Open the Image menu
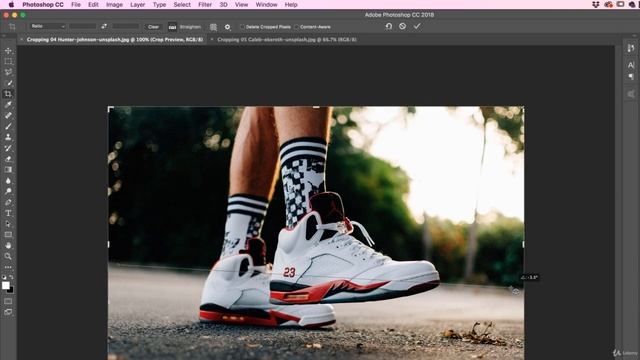The height and width of the screenshot is (360, 640). pyautogui.click(x=114, y=4)
